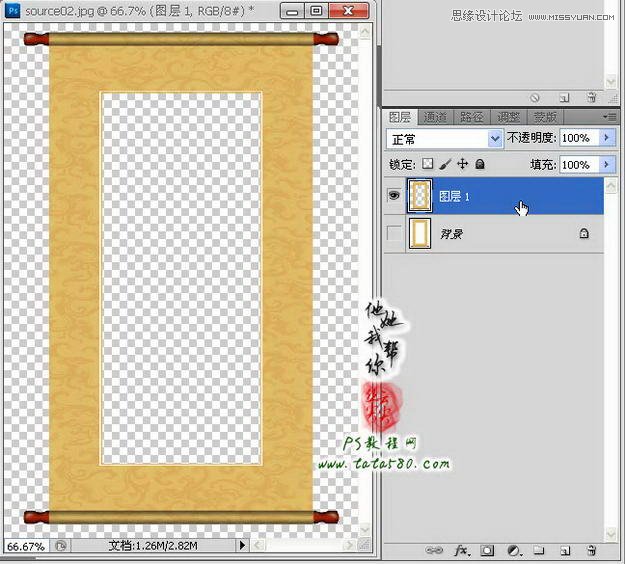Select the 图层 1 layer name
The height and width of the screenshot is (564, 625).
454,196
